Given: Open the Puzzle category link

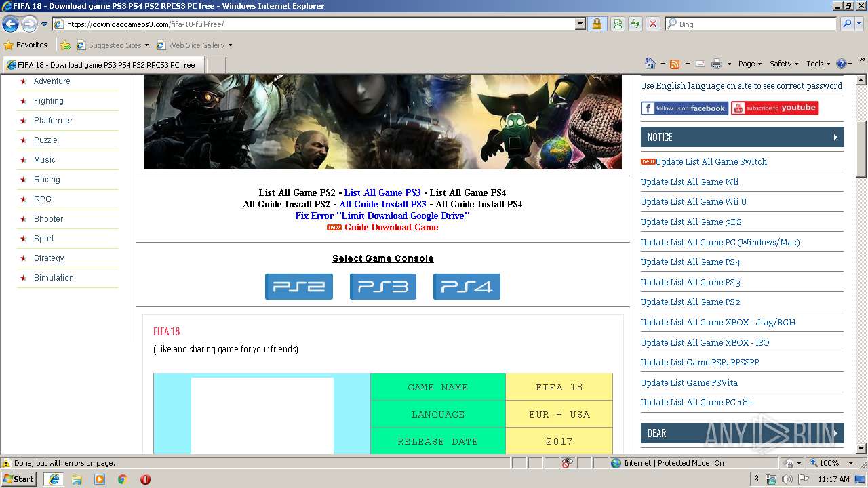Looking at the screenshot, I should (x=45, y=140).
